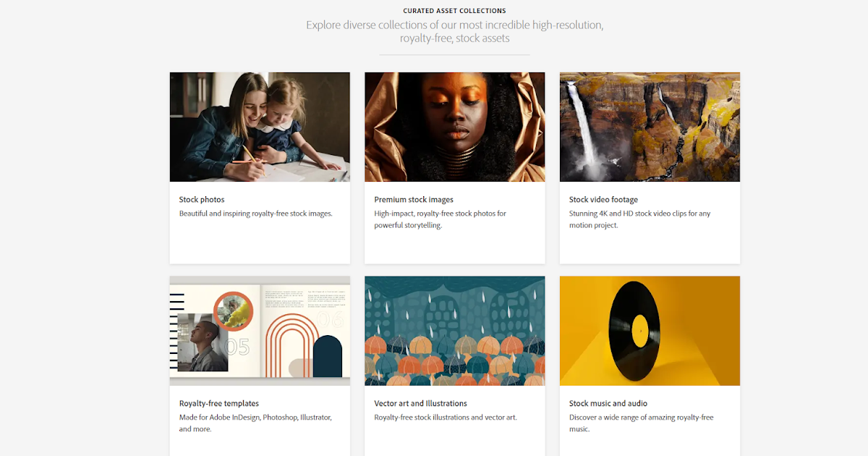868x456 pixels.
Task: Click the Curated Asset Collections heading
Action: click(454, 11)
